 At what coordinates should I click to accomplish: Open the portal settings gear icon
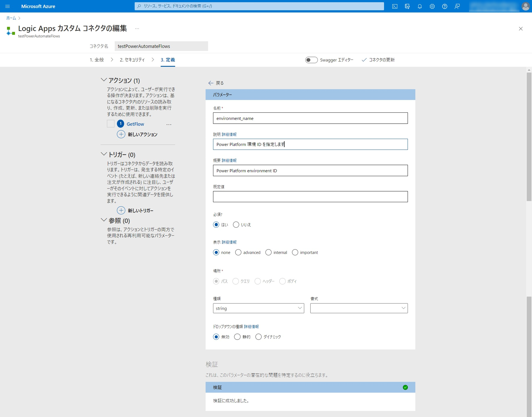click(x=432, y=6)
